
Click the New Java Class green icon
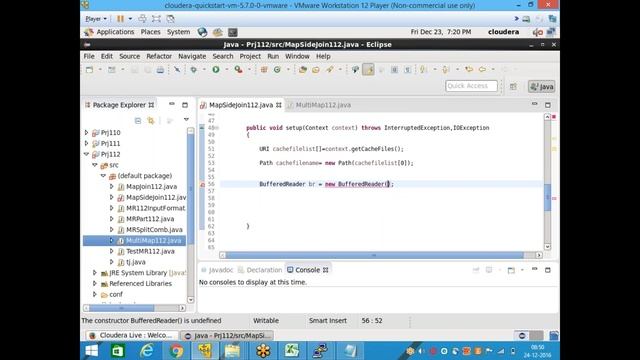[277, 70]
